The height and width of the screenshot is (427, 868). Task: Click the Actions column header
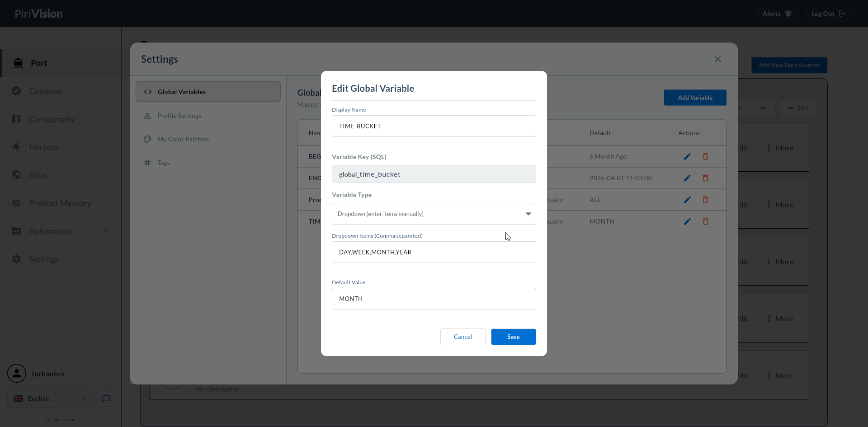point(689,133)
